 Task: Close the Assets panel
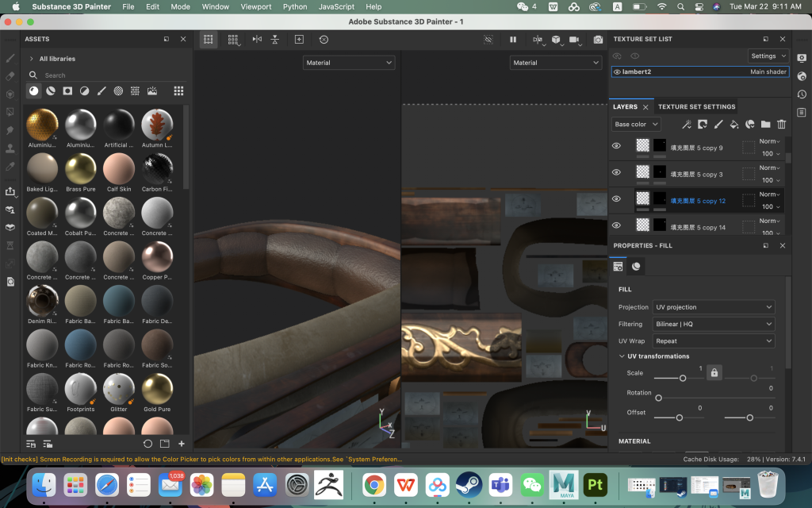pyautogui.click(x=183, y=39)
